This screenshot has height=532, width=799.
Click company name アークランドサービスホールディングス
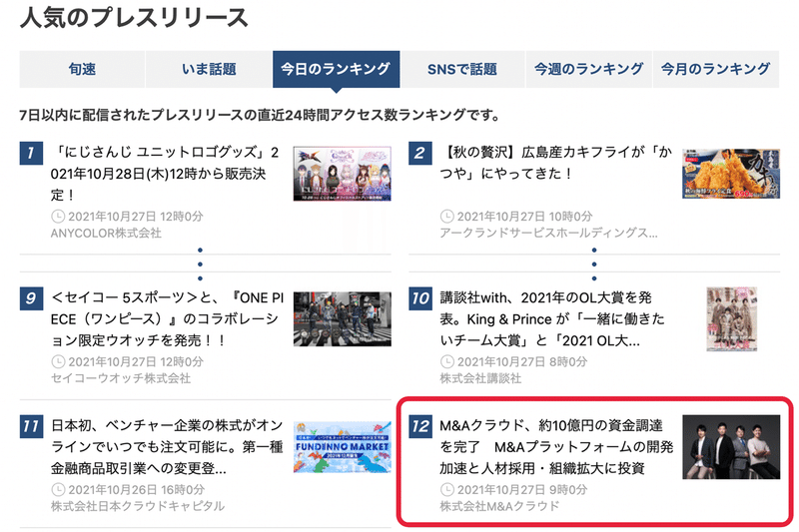(548, 234)
